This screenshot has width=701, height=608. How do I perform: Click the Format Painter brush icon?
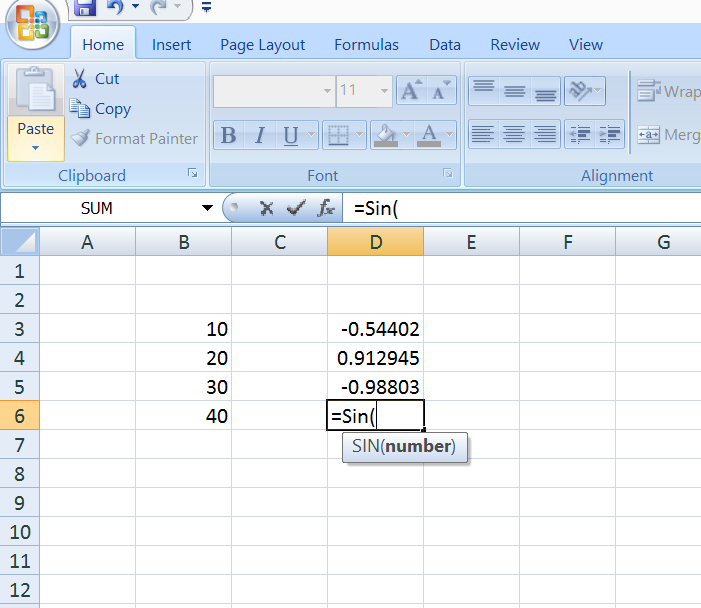click(x=80, y=139)
